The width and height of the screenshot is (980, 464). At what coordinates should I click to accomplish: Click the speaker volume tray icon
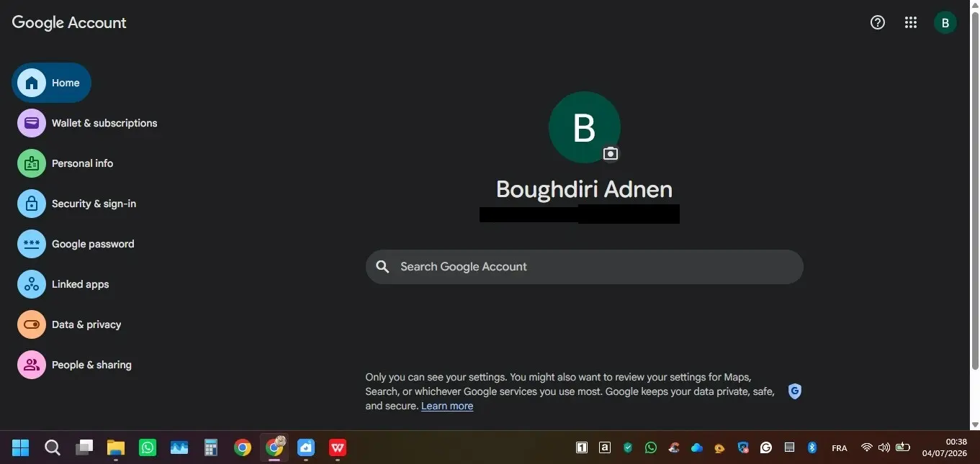point(884,447)
